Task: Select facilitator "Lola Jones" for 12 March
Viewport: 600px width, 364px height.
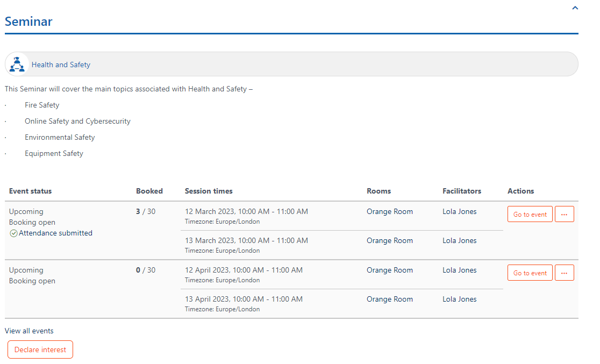Action: coord(459,211)
